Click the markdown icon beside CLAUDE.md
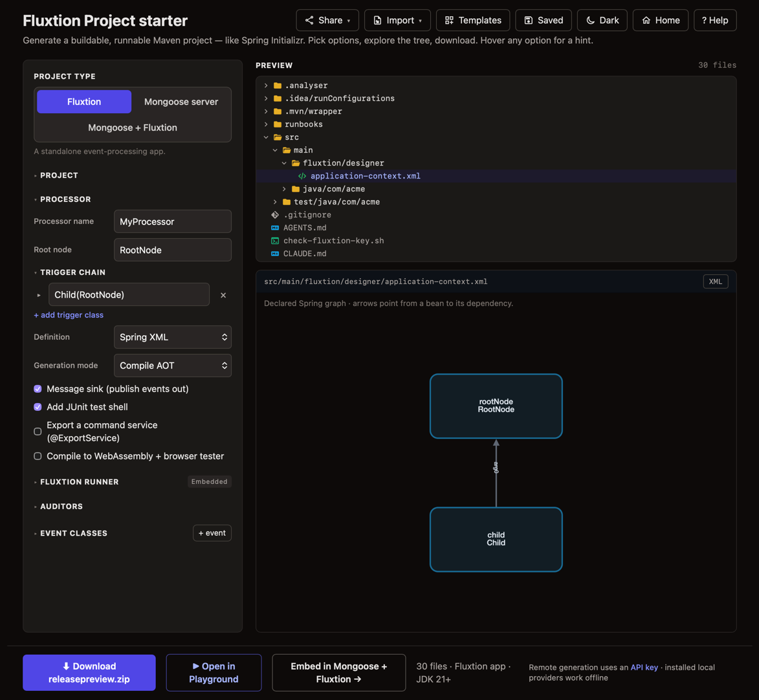The image size is (759, 700). (275, 254)
